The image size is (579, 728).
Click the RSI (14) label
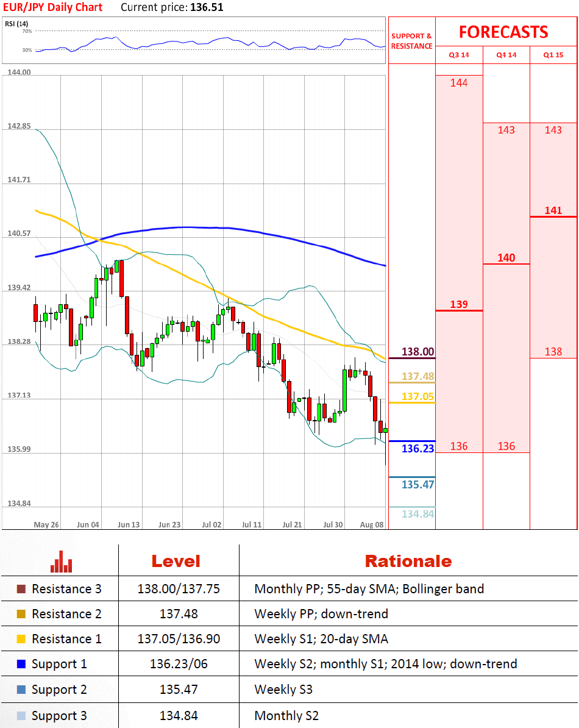pyautogui.click(x=16, y=24)
